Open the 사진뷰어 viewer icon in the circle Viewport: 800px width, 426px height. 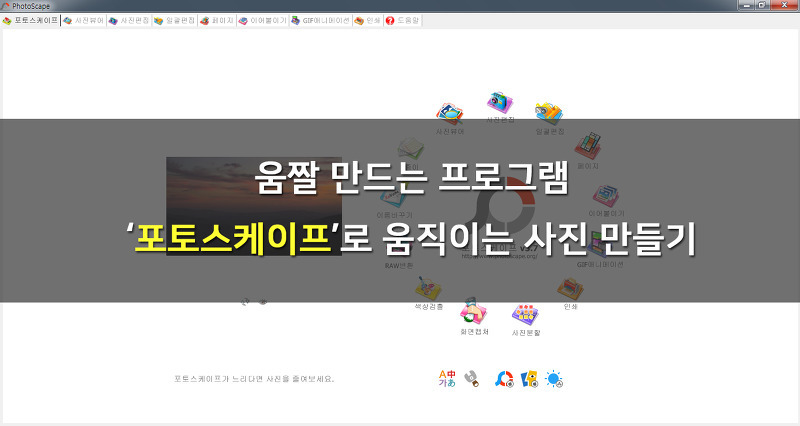pyautogui.click(x=449, y=114)
